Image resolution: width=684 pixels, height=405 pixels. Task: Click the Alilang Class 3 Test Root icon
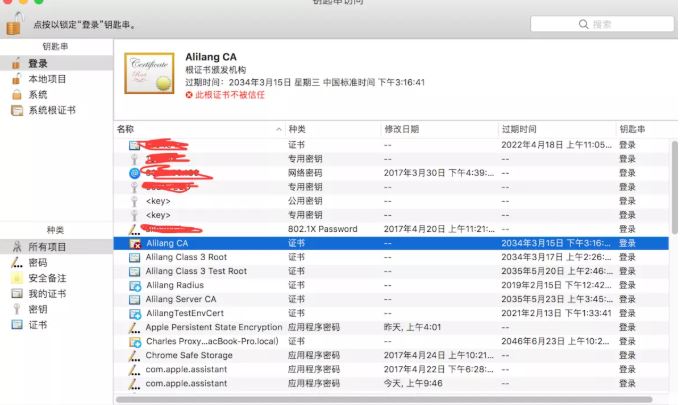coord(134,271)
